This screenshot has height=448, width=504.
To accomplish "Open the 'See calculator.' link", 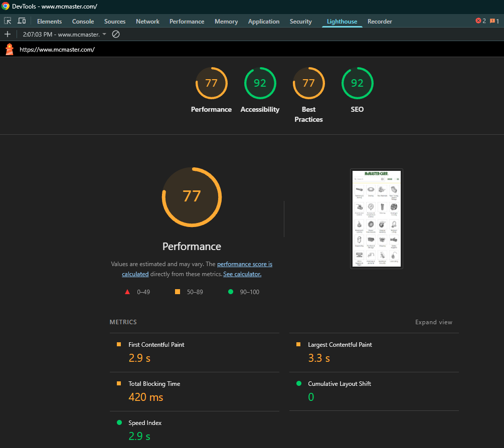I will (242, 274).
